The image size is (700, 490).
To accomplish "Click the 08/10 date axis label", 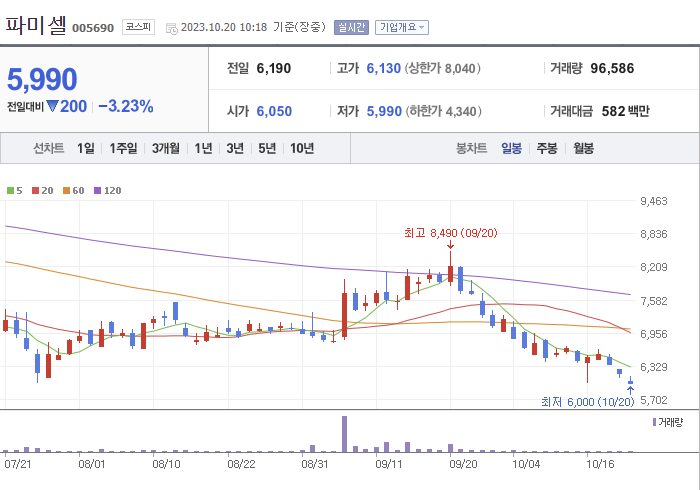I will point(166,464).
